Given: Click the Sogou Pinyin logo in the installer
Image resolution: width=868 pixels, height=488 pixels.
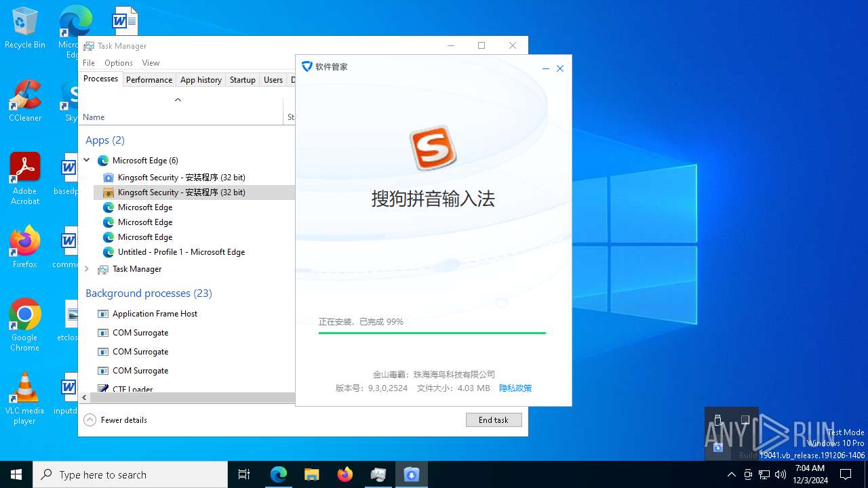Looking at the screenshot, I should 433,147.
